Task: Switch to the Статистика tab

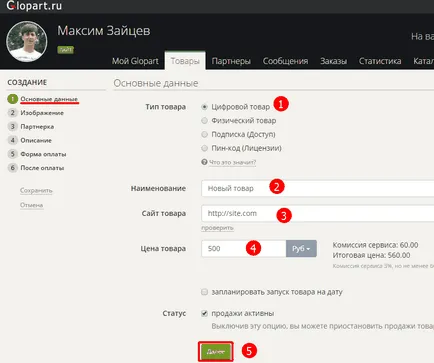Action: [x=380, y=61]
